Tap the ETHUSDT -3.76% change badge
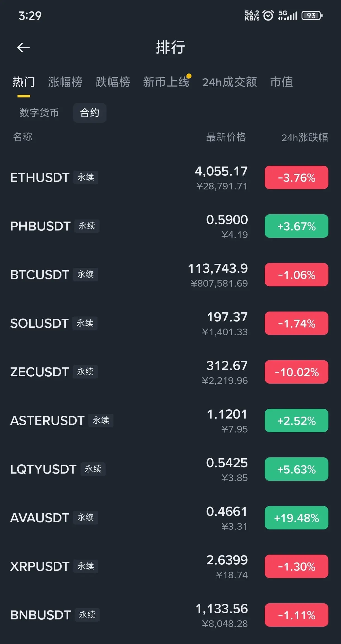This screenshot has height=644, width=341. (296, 177)
